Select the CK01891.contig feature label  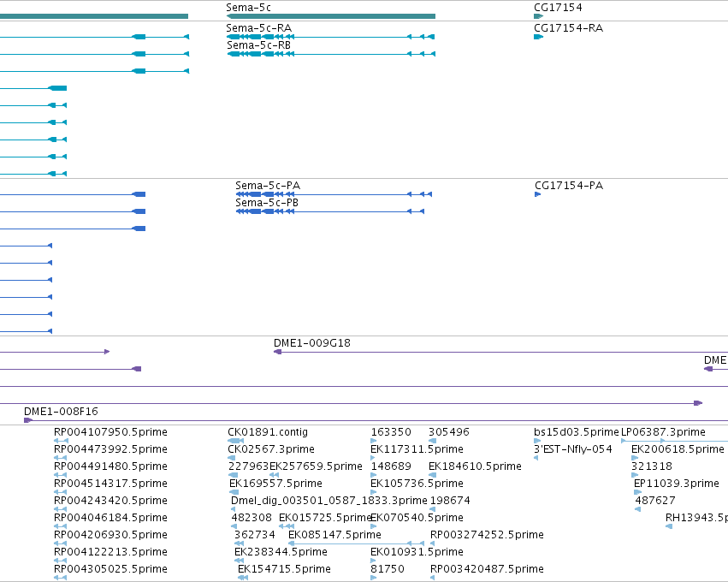point(268,432)
